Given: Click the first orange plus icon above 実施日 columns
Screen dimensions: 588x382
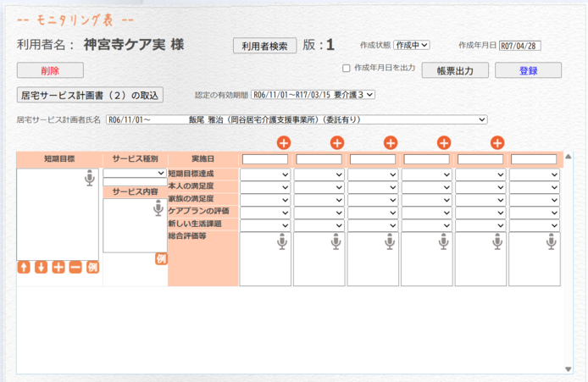Looking at the screenshot, I should (x=284, y=143).
